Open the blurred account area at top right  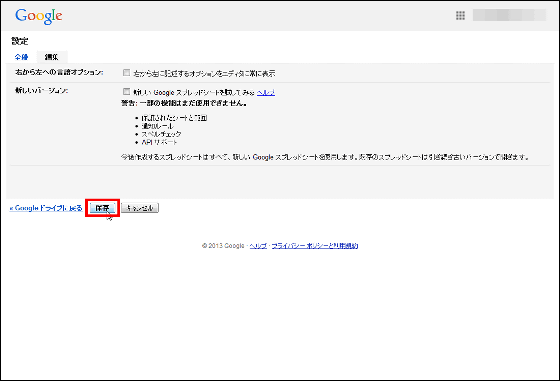click(509, 15)
